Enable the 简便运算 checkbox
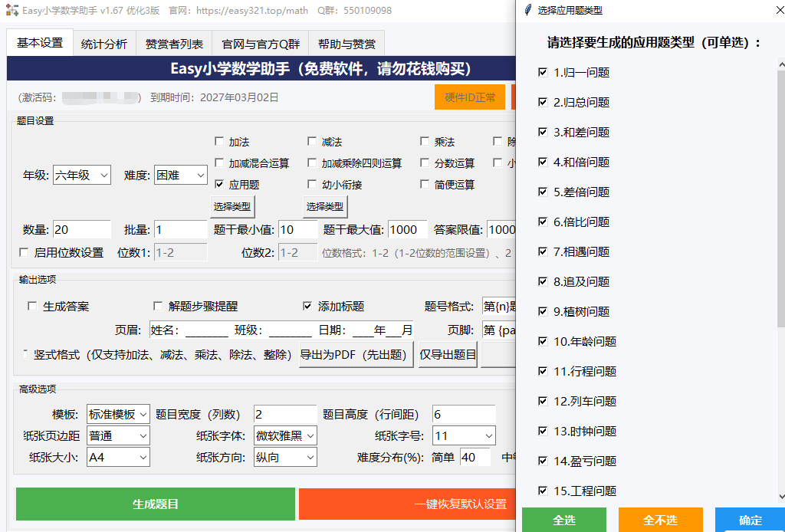 [x=425, y=184]
